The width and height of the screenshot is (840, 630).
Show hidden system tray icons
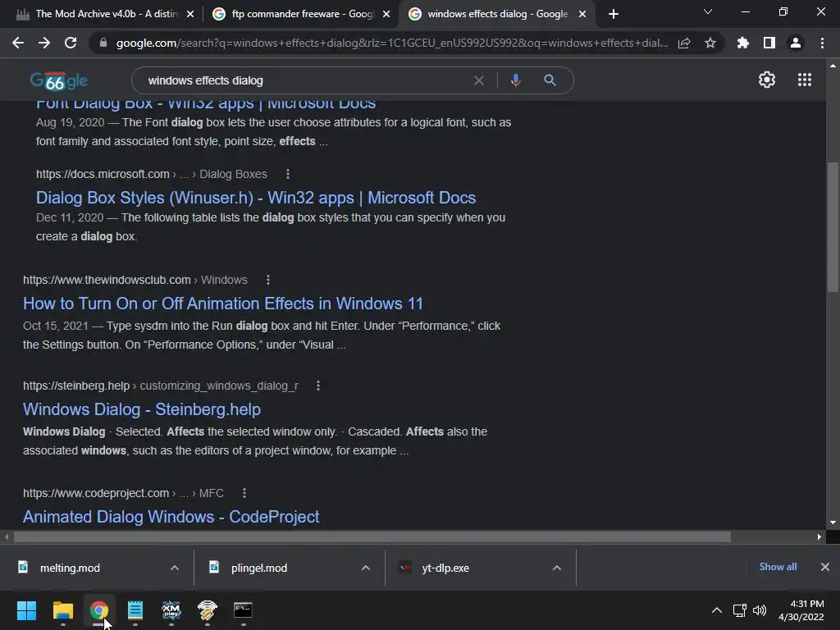point(717,610)
